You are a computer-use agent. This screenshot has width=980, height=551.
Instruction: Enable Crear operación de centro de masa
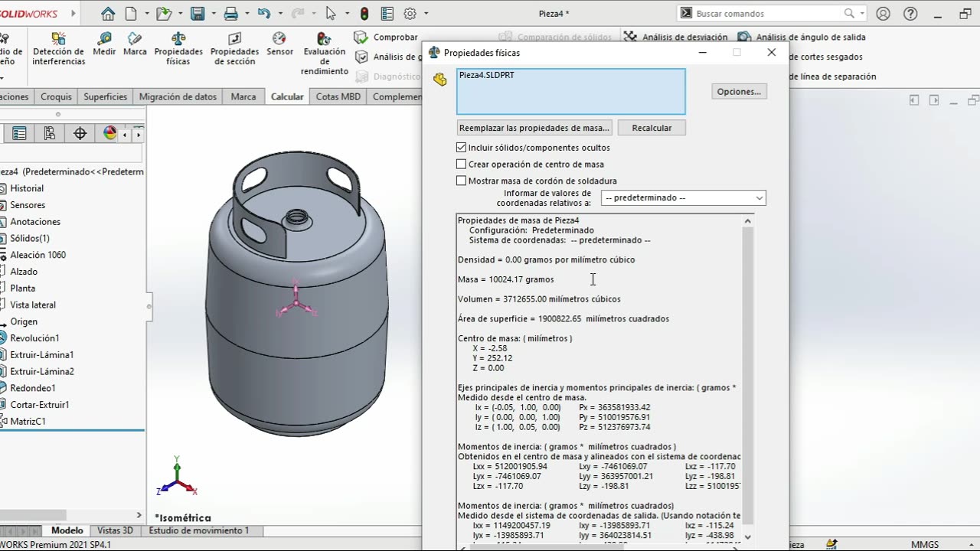point(461,164)
